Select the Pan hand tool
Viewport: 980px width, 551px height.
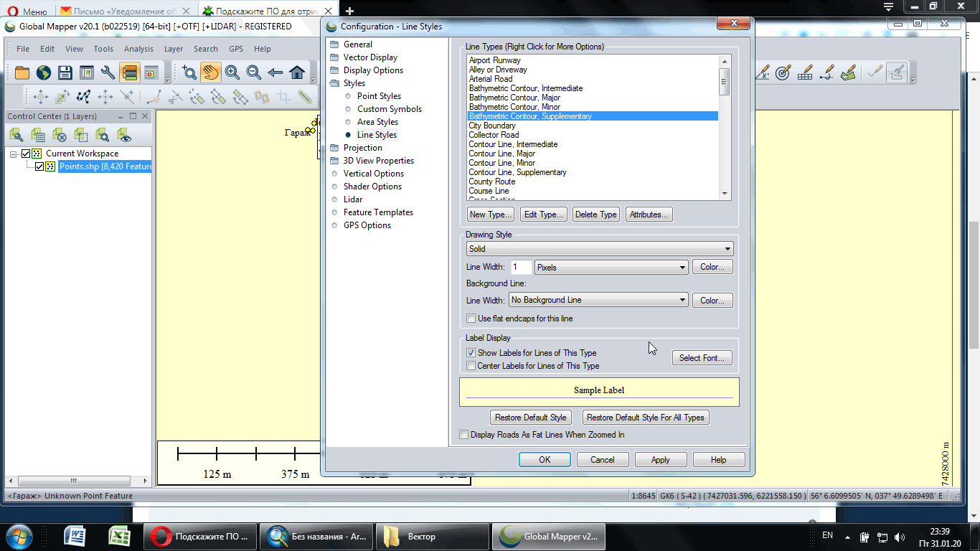[x=211, y=72]
